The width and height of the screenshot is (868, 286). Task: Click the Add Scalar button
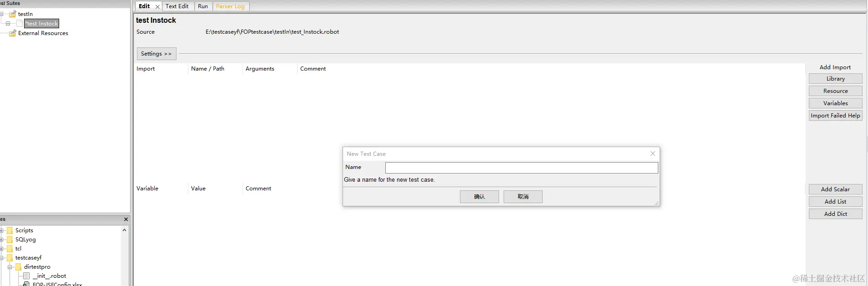point(835,189)
